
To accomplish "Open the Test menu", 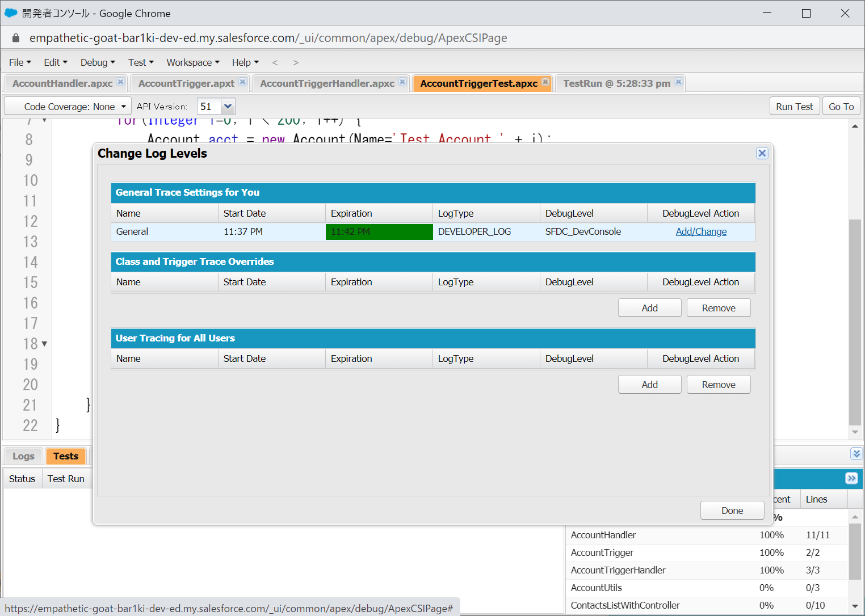I will (x=141, y=62).
